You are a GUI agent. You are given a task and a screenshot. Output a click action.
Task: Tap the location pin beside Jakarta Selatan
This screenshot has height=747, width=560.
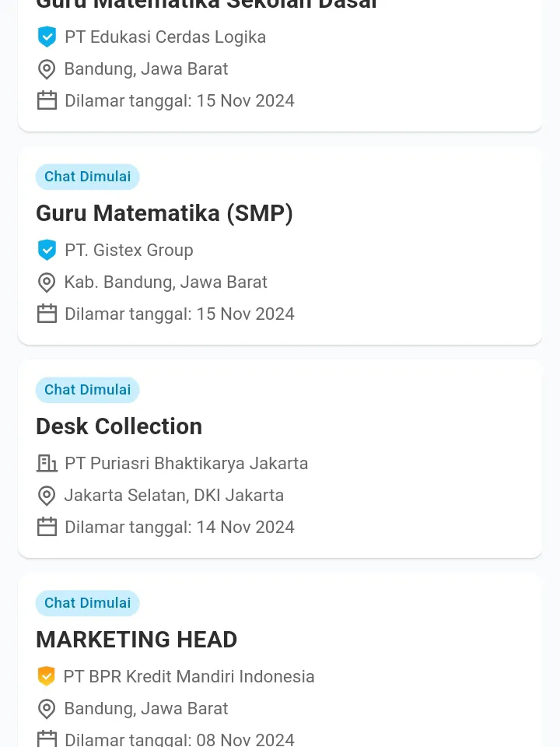[47, 495]
